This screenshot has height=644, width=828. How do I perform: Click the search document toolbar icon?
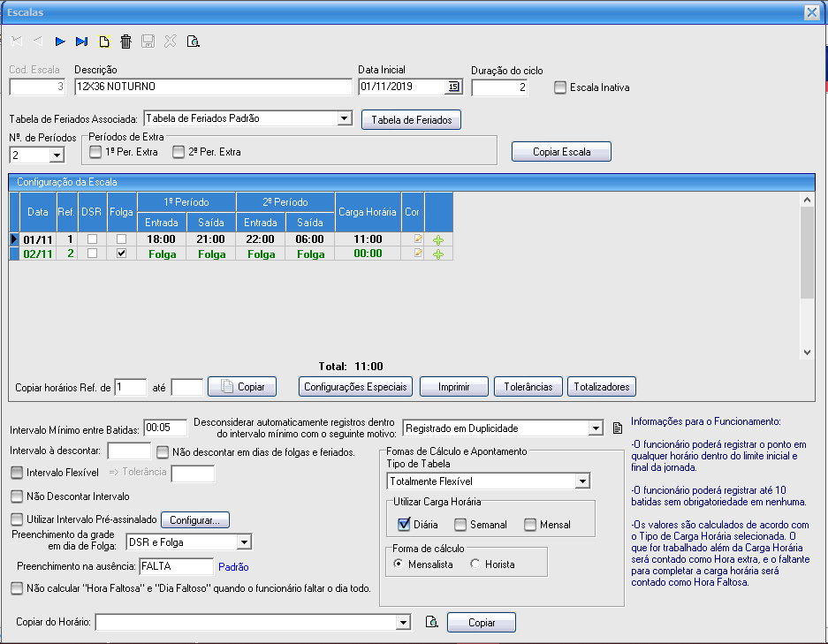[x=193, y=41]
